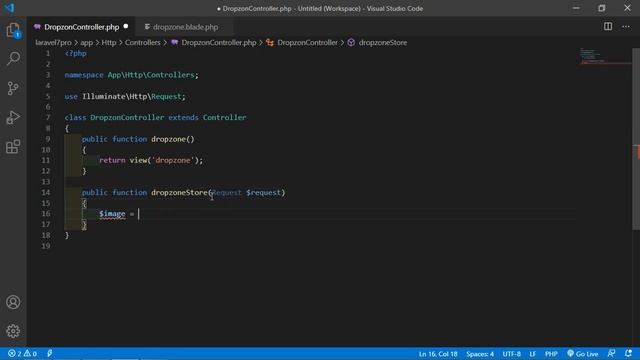This screenshot has height=360, width=640.
Task: Click line number 14 in the gutter
Action: (x=46, y=193)
